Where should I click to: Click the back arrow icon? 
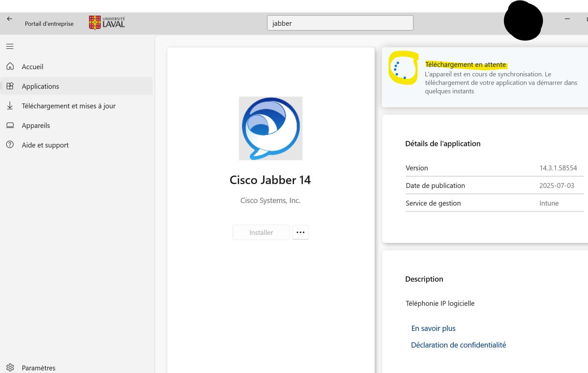[9, 19]
